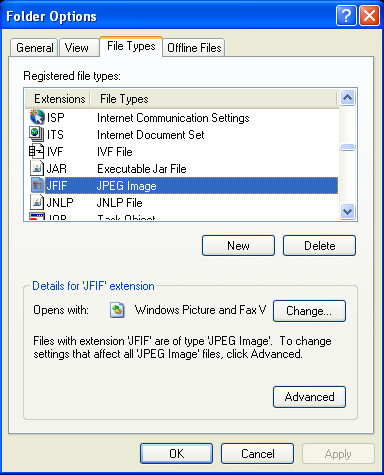Sort by the File Types column header
Image resolution: width=384 pixels, height=475 pixels.
213,99
